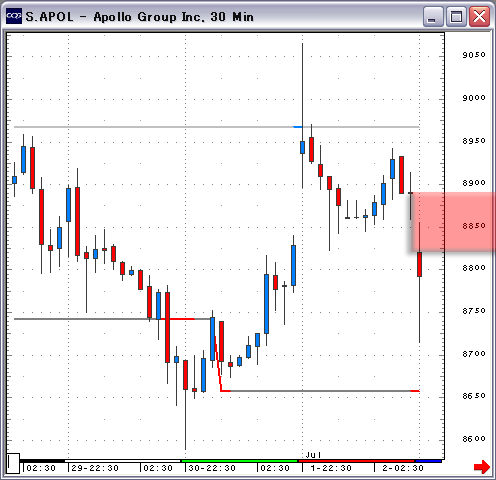Screen dimensions: 496x480
Task: Click the 8950 price label
Action: pyautogui.click(x=474, y=141)
